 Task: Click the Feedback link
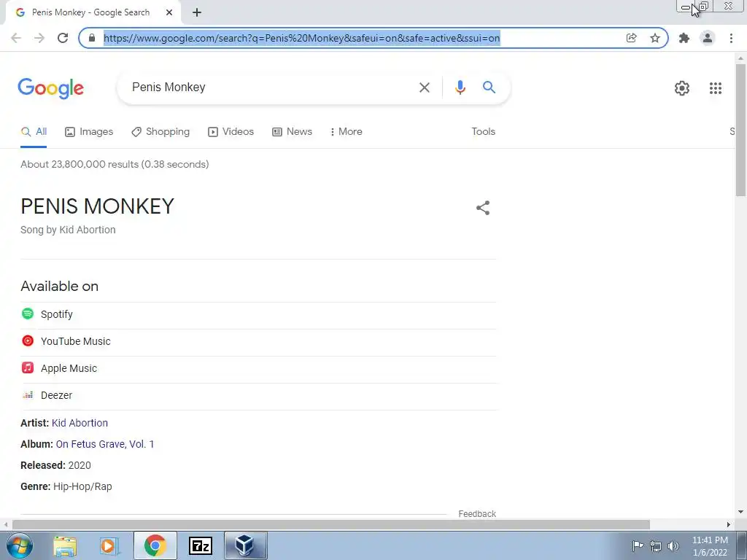pyautogui.click(x=477, y=514)
